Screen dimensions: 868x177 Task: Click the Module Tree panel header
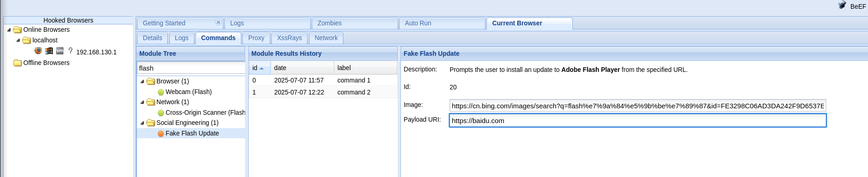point(191,53)
